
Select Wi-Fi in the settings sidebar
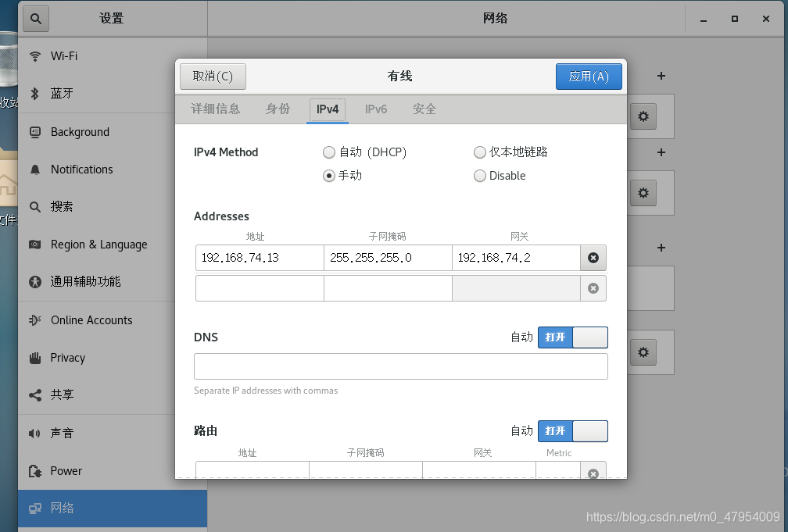(113, 55)
